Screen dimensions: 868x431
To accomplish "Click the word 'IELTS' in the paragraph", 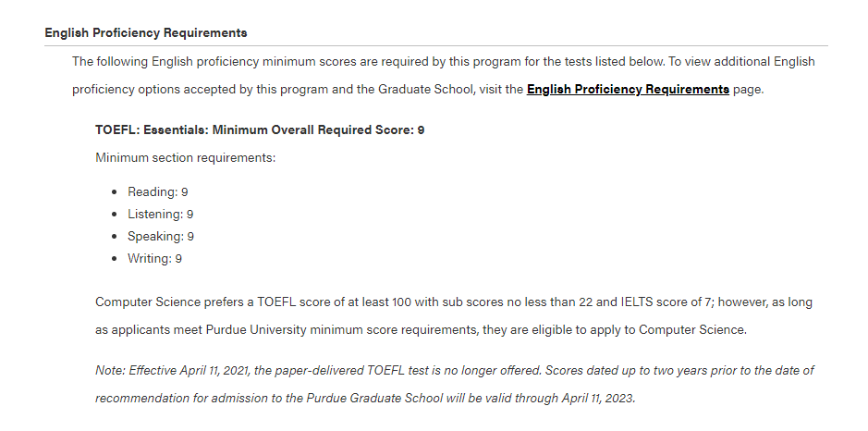I will click(637, 302).
